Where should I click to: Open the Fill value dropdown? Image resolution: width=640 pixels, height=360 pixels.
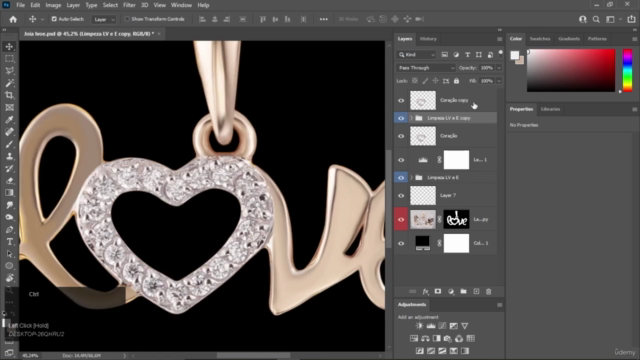[499, 81]
